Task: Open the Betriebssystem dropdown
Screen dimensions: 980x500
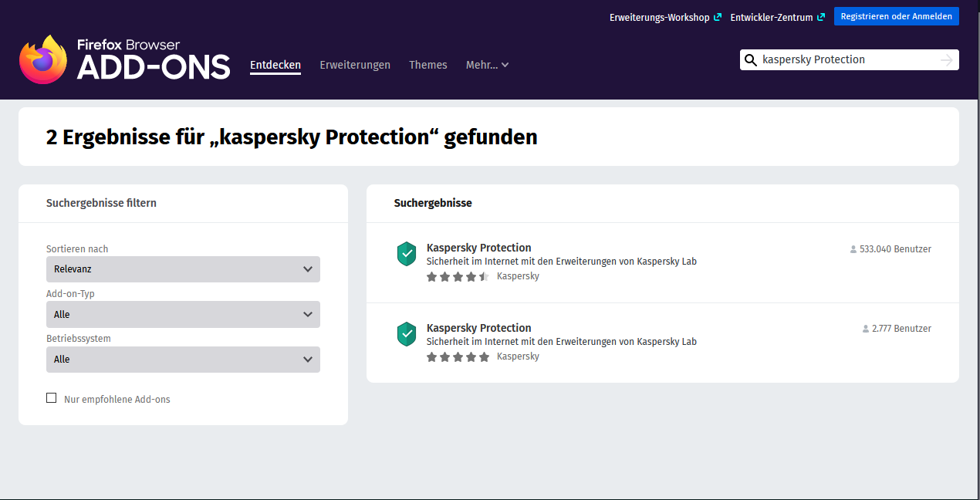Action: point(183,359)
